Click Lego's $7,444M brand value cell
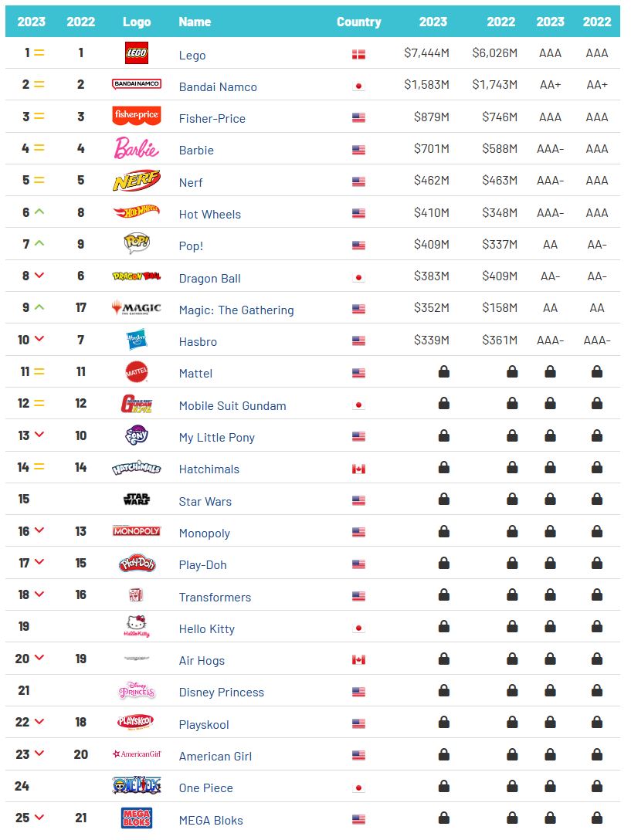This screenshot has width=631, height=840. coord(426,53)
